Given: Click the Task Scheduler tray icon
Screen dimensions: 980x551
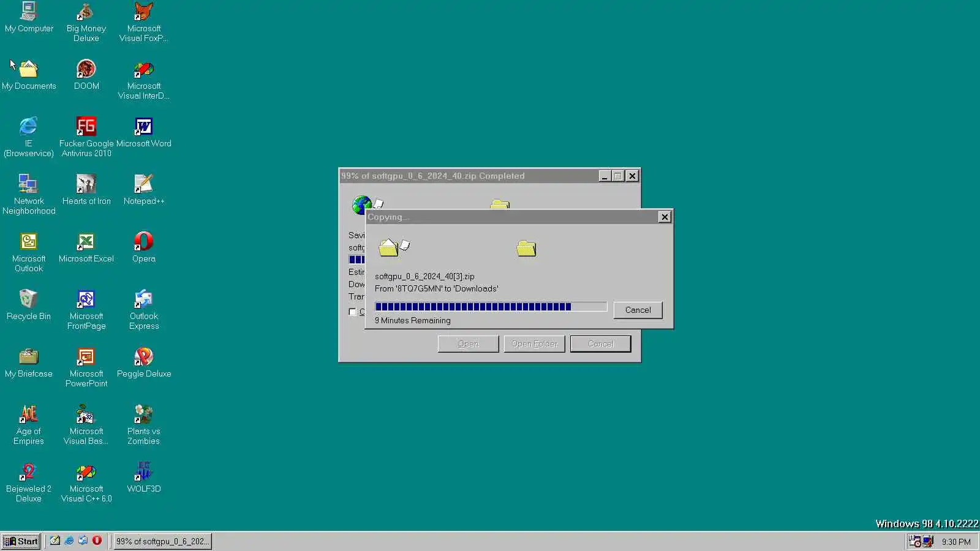Looking at the screenshot, I should click(914, 541).
